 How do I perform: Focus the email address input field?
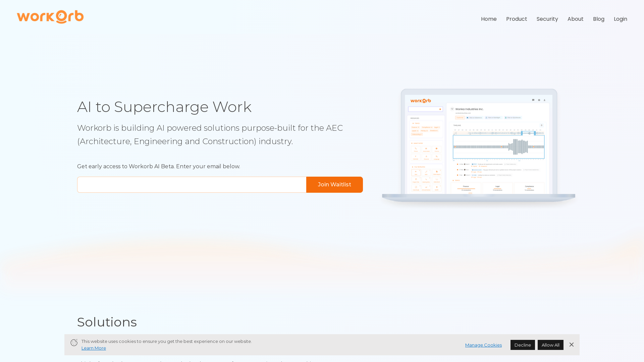pyautogui.click(x=192, y=185)
